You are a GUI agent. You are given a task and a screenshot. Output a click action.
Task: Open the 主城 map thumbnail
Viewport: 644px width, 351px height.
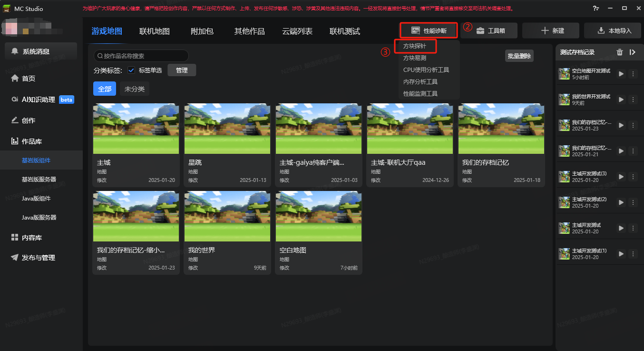tap(136, 129)
